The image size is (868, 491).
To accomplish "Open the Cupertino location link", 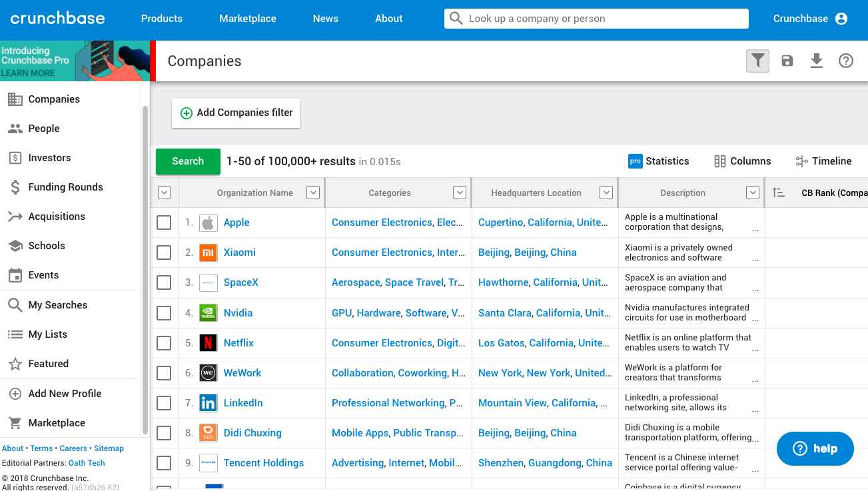I will point(501,223).
